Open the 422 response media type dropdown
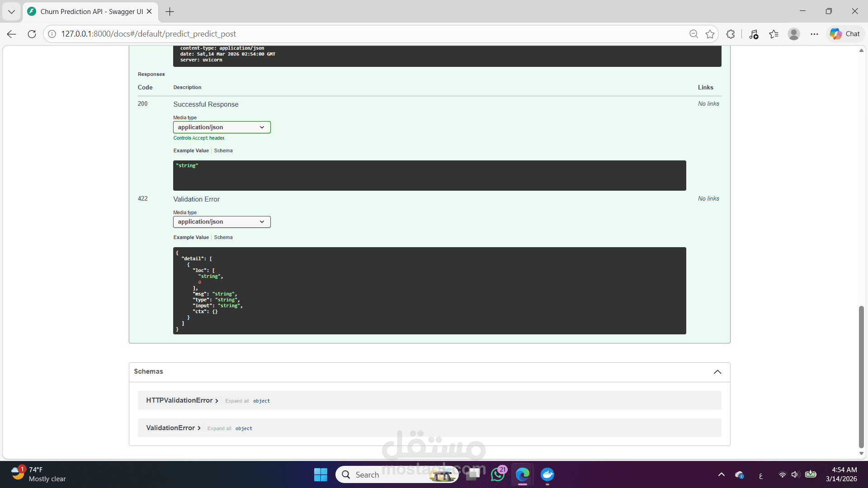 pyautogui.click(x=222, y=222)
